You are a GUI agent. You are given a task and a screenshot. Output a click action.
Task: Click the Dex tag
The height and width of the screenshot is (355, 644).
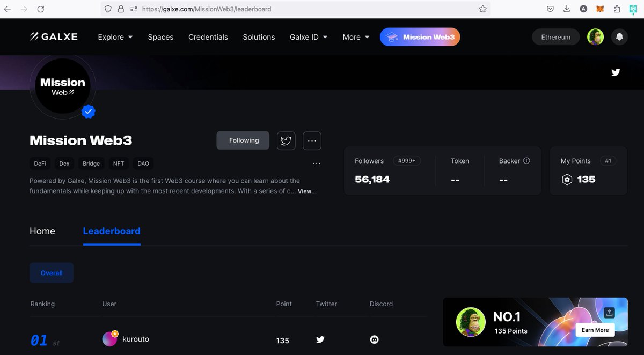pyautogui.click(x=64, y=164)
